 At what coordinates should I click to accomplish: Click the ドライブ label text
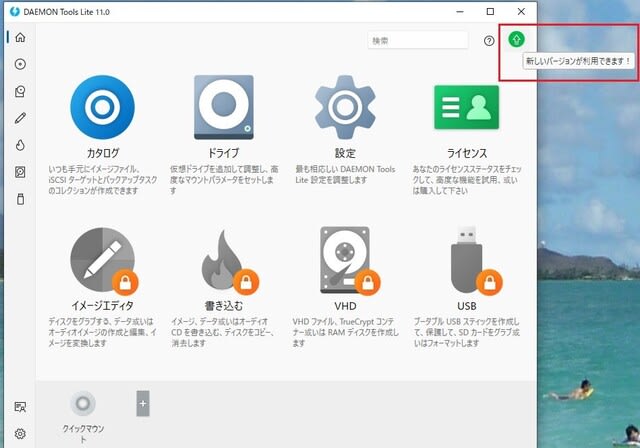coord(224,153)
